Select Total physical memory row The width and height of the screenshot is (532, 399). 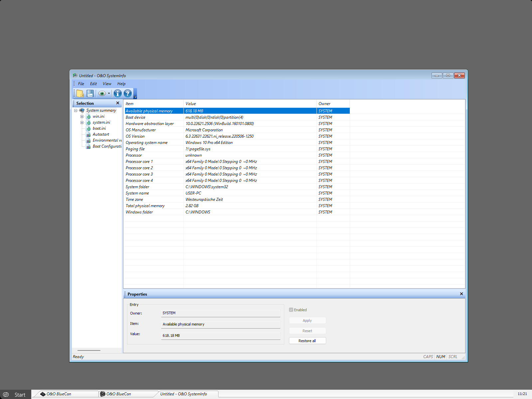coord(237,206)
